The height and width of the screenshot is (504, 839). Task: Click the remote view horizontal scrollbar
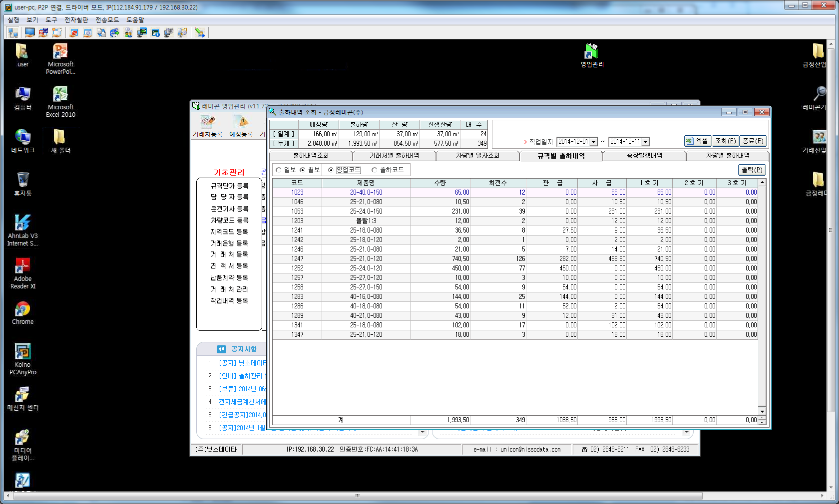coord(358,496)
